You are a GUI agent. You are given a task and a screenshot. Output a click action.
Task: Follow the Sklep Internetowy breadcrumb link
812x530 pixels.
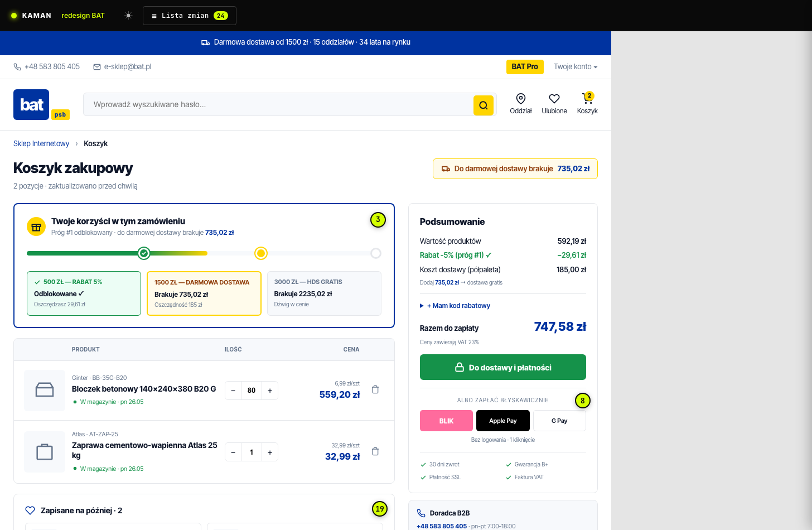coord(41,143)
